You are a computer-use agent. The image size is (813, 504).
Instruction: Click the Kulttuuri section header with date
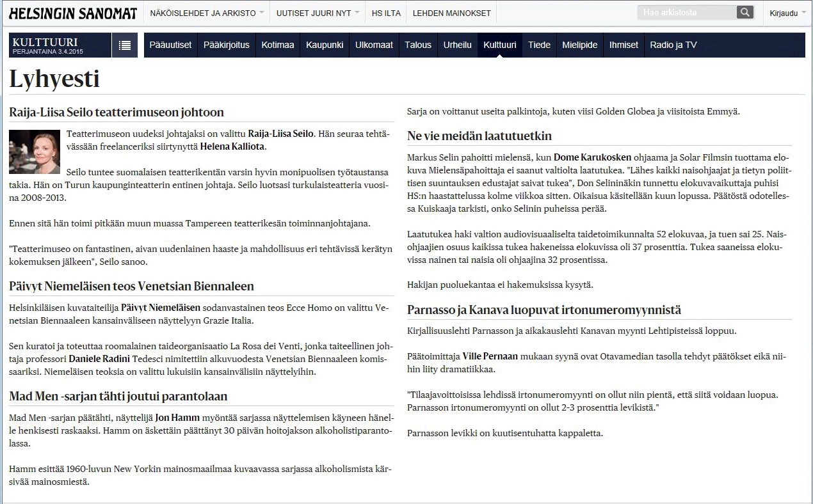(61, 45)
